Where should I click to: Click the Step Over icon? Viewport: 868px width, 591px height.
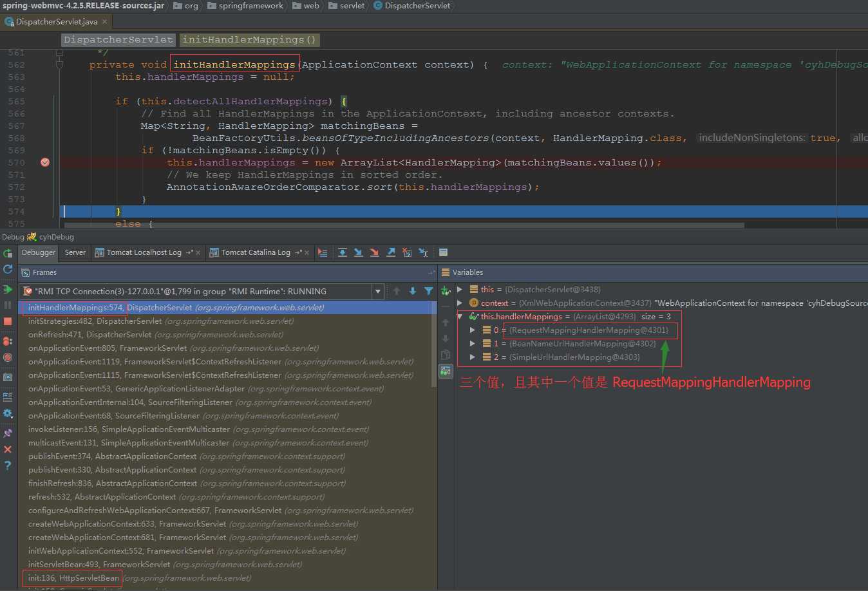pos(343,252)
